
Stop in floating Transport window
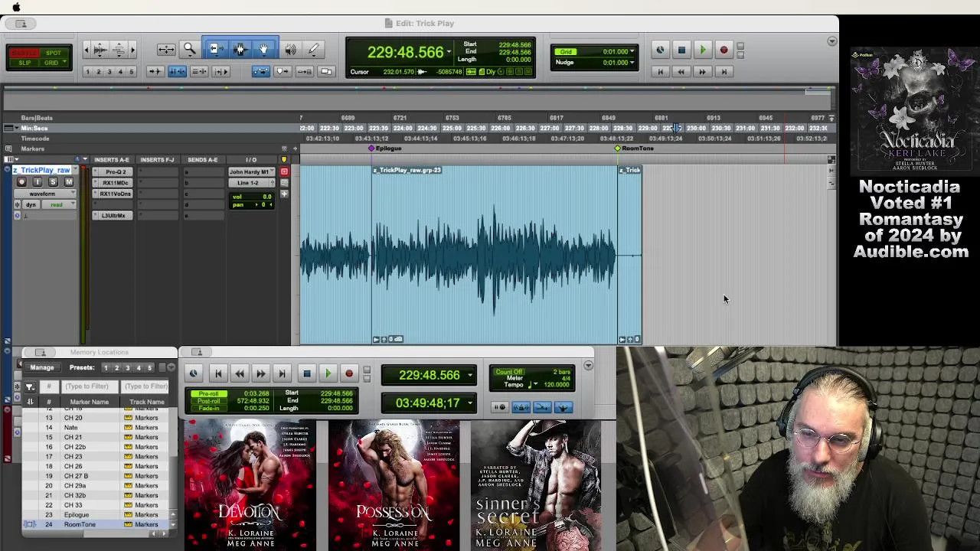(306, 373)
